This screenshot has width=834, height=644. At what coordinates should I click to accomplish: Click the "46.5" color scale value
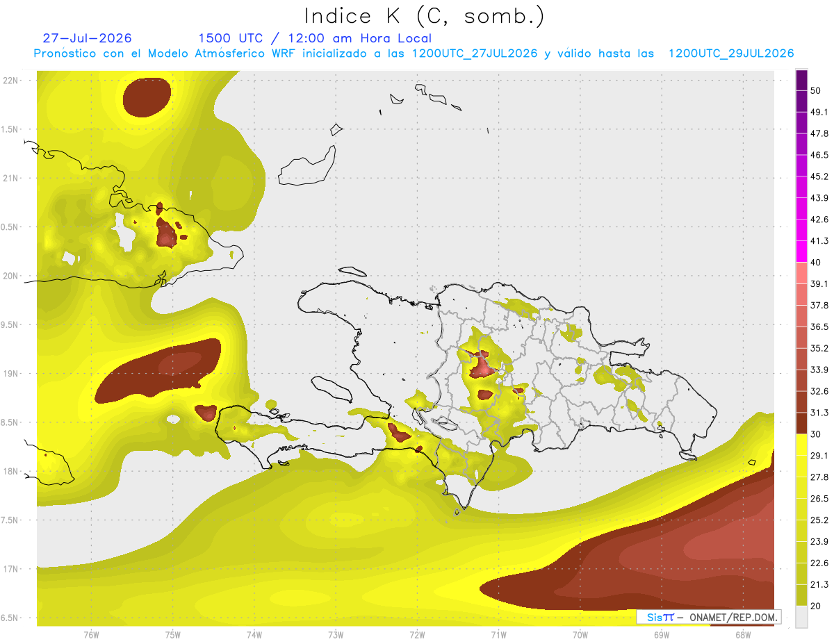(819, 155)
